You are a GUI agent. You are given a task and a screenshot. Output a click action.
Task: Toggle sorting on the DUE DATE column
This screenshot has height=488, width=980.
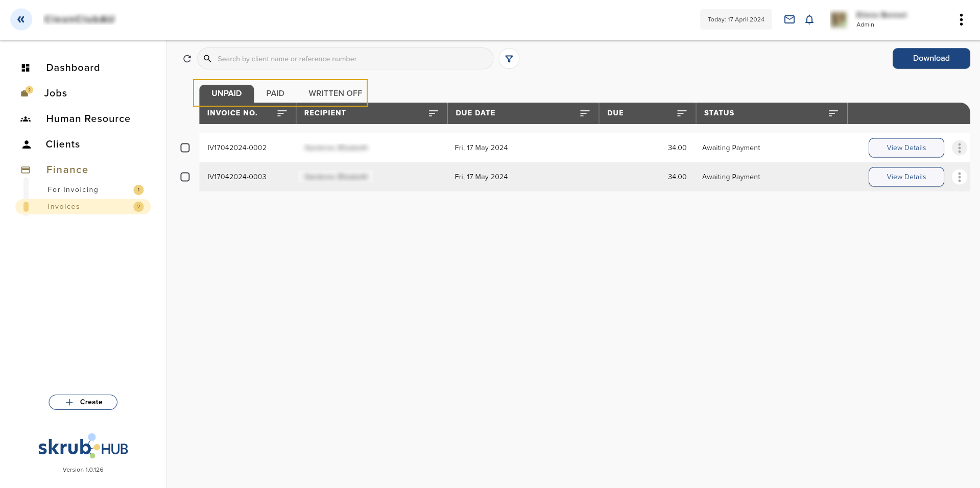[x=585, y=113]
